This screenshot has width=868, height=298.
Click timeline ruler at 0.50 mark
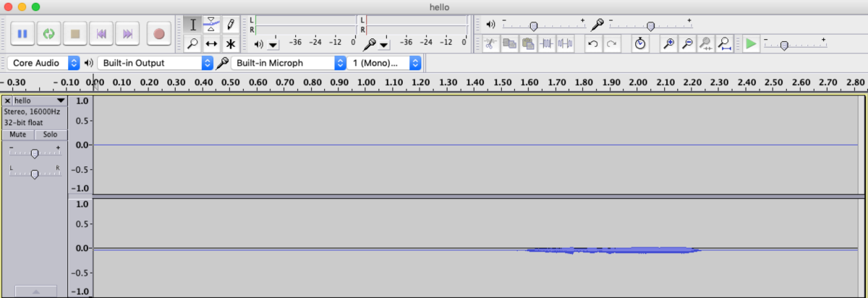[x=231, y=82]
